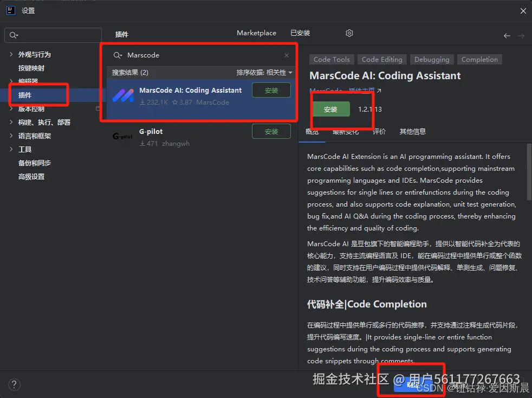Focus the settings search field
Screen dimensions: 532x398
pos(53,35)
